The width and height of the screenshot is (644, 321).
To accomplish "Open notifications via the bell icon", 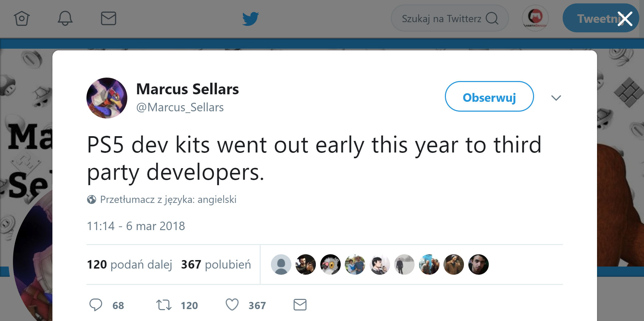I will [x=65, y=18].
